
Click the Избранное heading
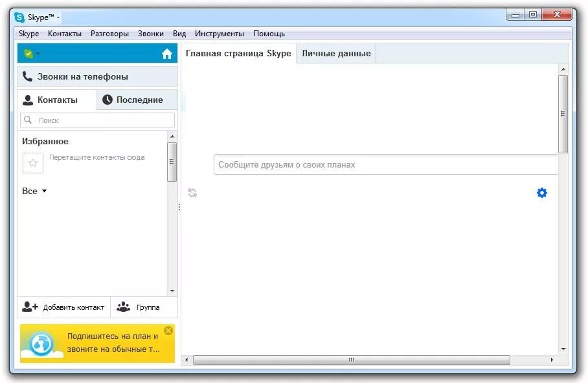(x=45, y=141)
